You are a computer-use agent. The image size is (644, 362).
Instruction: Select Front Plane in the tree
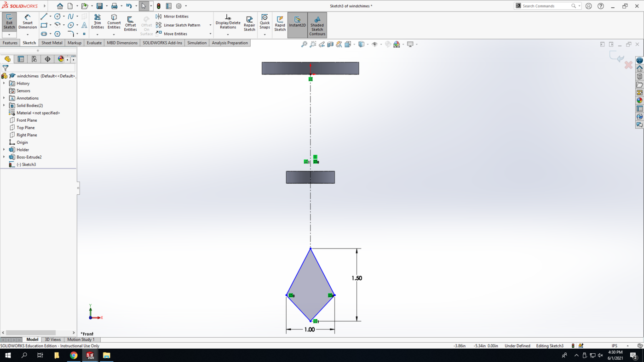tap(27, 120)
